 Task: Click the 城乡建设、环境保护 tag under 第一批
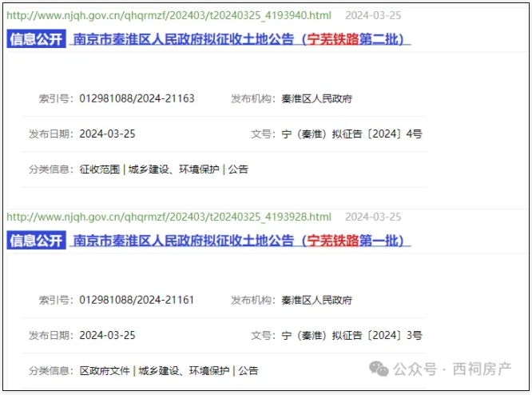pyautogui.click(x=184, y=371)
